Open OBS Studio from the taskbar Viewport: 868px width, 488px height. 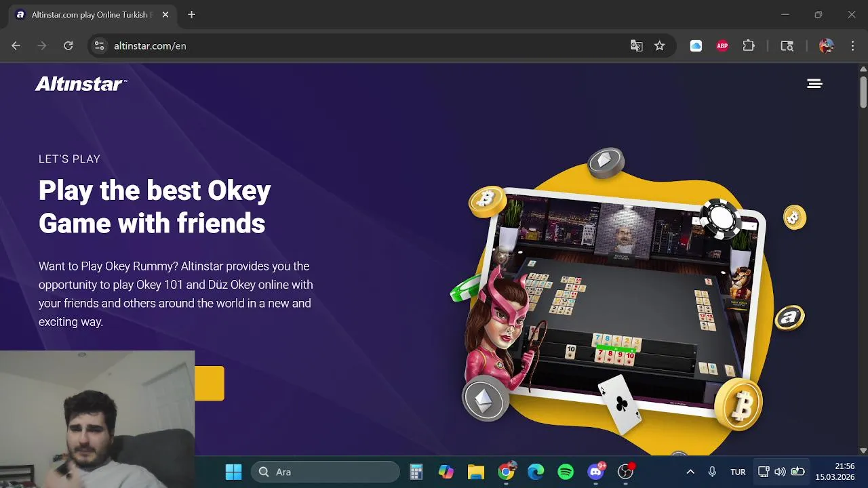[x=626, y=472]
